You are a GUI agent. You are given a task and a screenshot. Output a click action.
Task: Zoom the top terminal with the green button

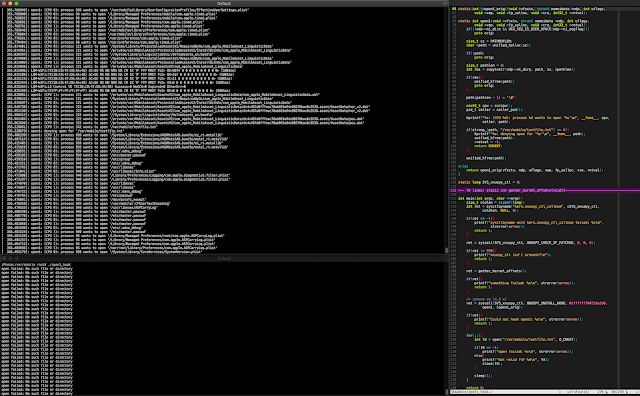[16, 3]
